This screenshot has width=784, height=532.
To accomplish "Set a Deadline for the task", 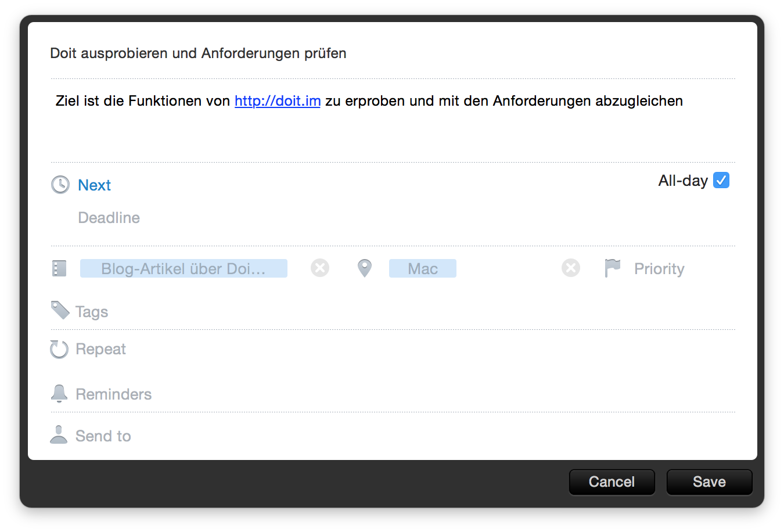I will point(109,218).
